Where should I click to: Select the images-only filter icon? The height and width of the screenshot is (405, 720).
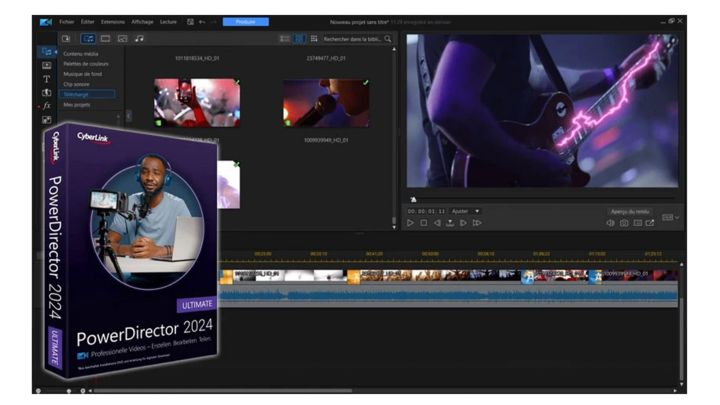point(123,39)
